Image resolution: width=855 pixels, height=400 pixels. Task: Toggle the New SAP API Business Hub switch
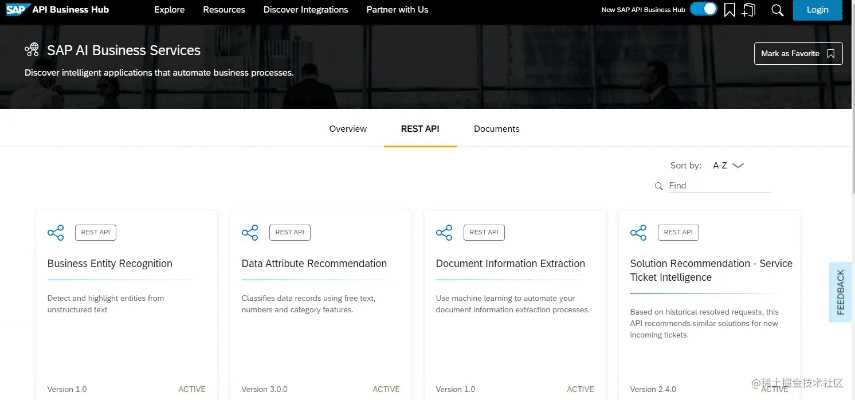pyautogui.click(x=704, y=10)
